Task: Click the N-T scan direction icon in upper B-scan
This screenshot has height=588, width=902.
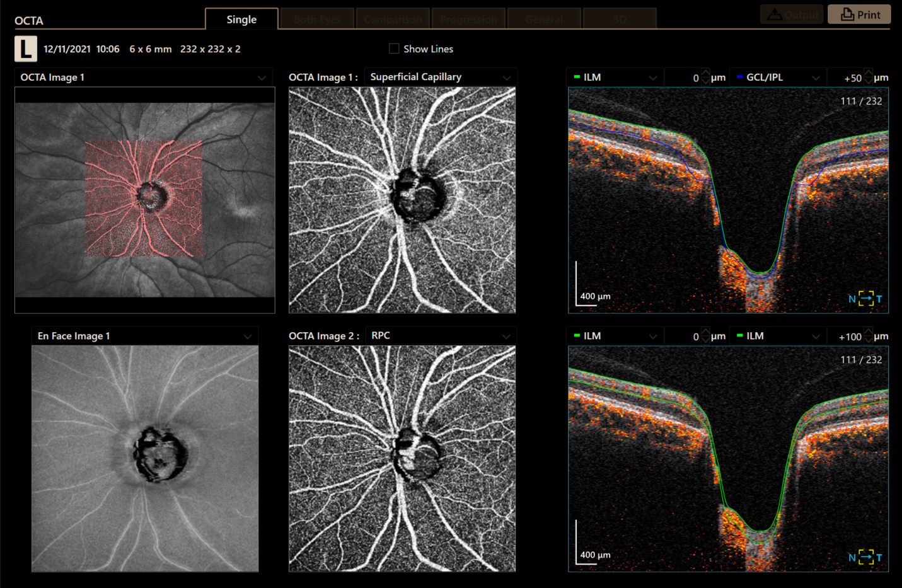Action: tap(865, 299)
